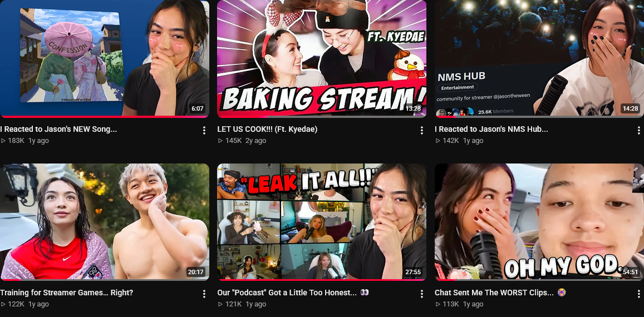Open three-dot menu for LET US COOK video
The height and width of the screenshot is (317, 644).
coord(421,130)
